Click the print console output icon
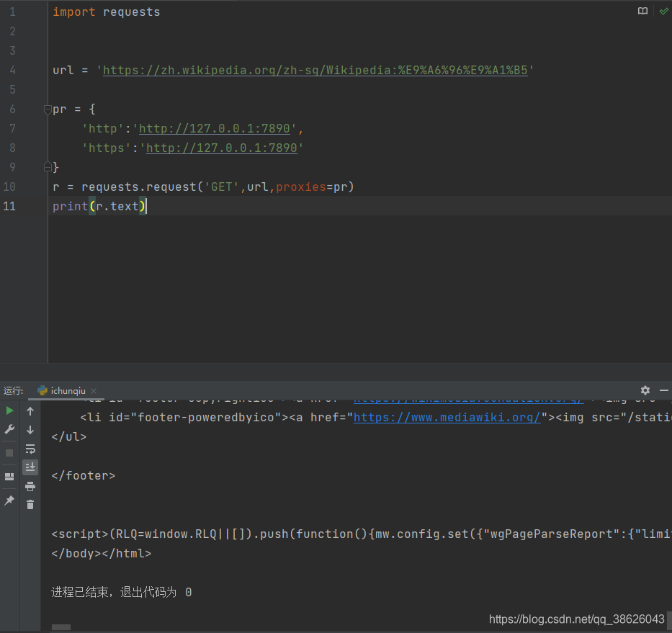This screenshot has width=672, height=633. 30,486
